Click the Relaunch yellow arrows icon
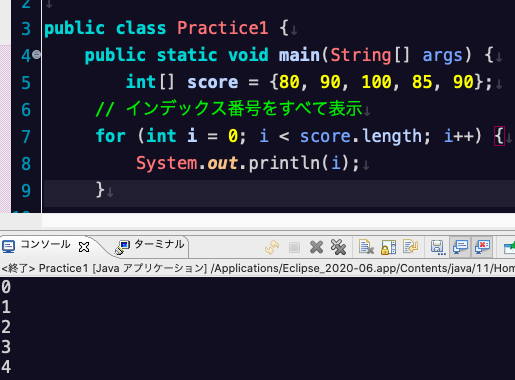 point(272,247)
